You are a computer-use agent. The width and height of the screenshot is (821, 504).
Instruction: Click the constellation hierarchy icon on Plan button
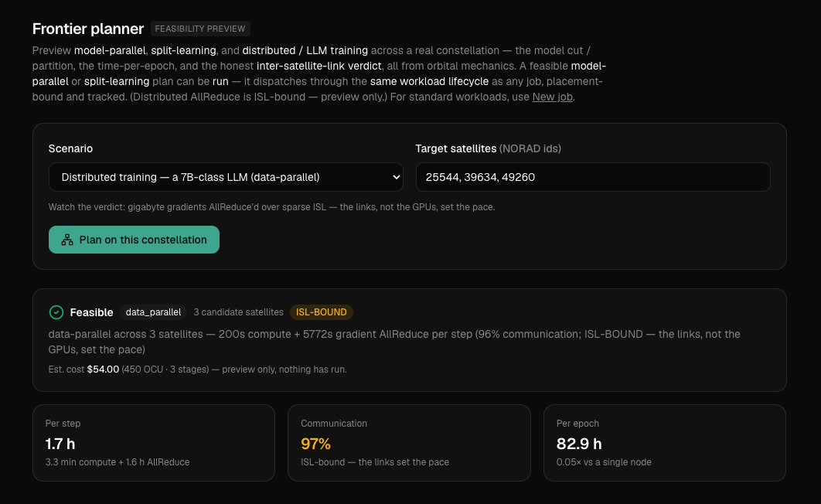coord(67,240)
